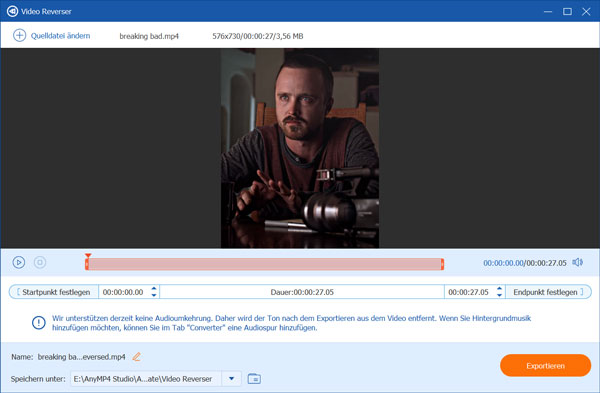Expand the Speichern unter dropdown arrow
The height and width of the screenshot is (393, 600).
pos(232,379)
